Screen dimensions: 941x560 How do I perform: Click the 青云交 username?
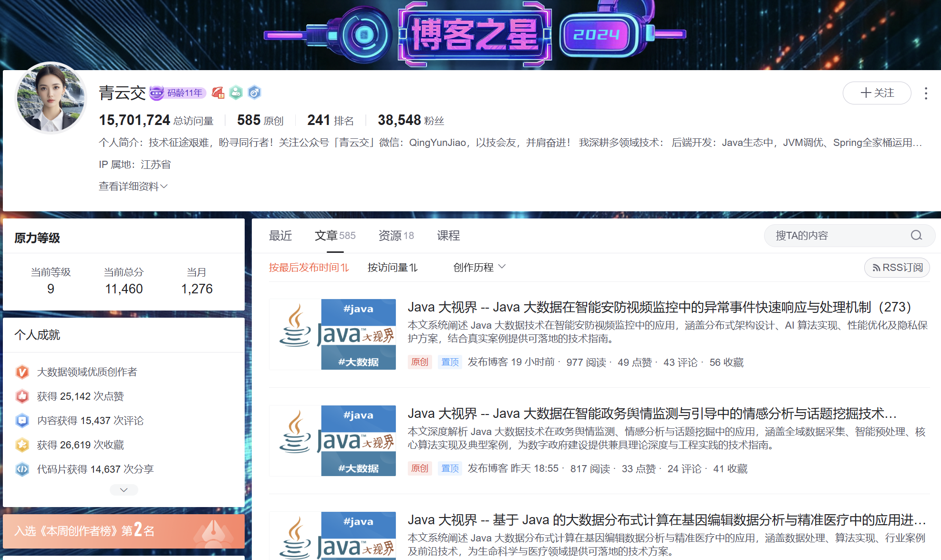pyautogui.click(x=122, y=93)
